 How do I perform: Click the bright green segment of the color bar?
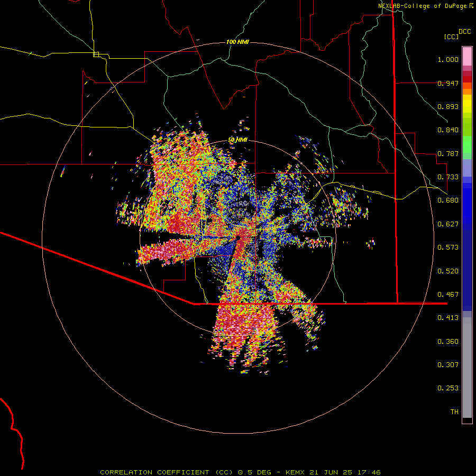coord(467,144)
